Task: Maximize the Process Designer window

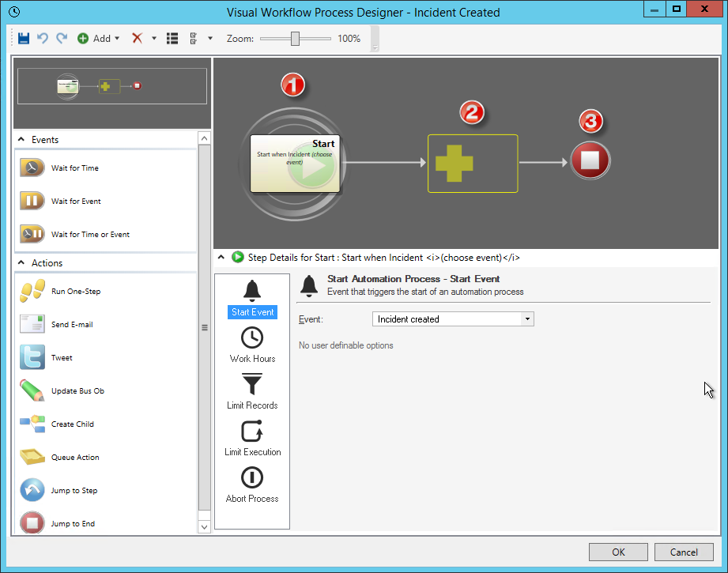Action: click(677, 9)
